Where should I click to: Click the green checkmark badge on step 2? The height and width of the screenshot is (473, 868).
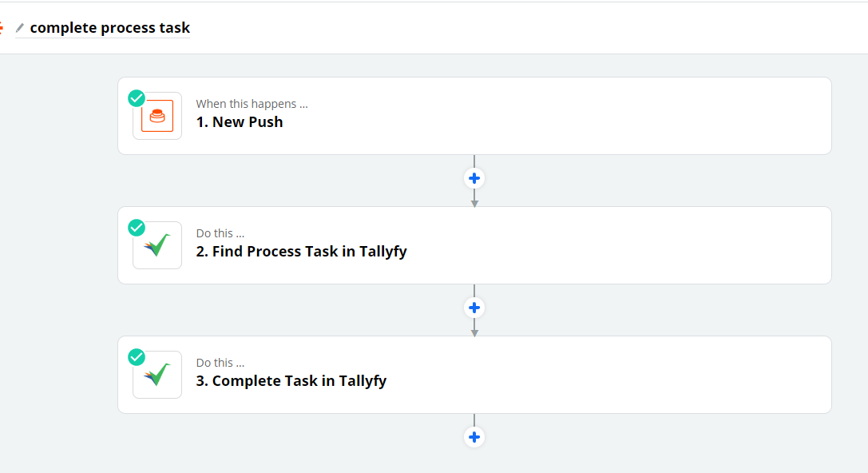point(137,227)
